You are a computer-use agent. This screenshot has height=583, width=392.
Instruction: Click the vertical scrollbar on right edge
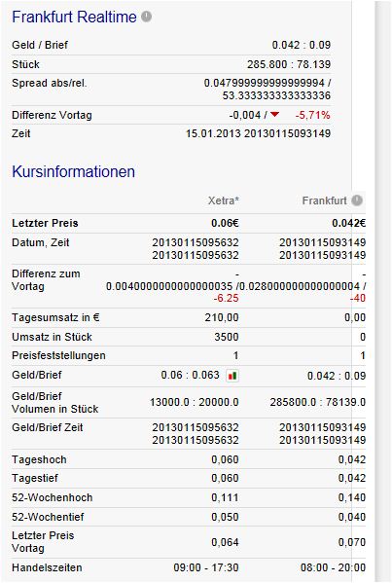coord(382,292)
